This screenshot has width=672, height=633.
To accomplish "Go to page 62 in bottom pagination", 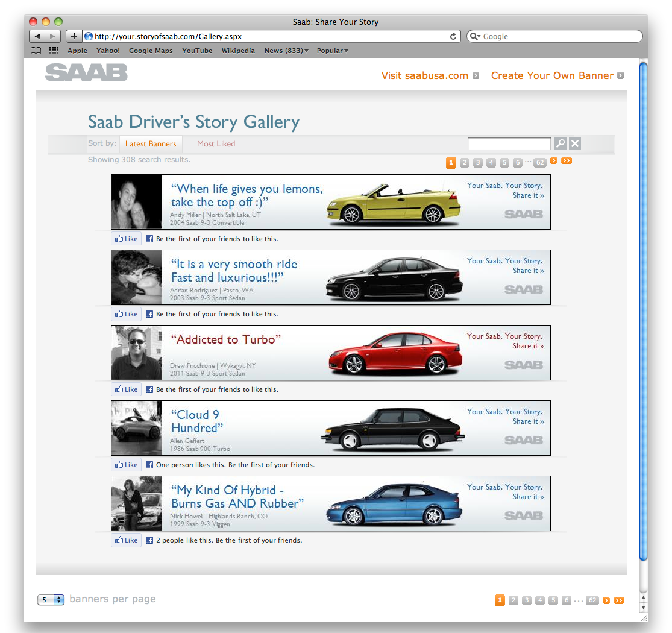I will click(592, 600).
